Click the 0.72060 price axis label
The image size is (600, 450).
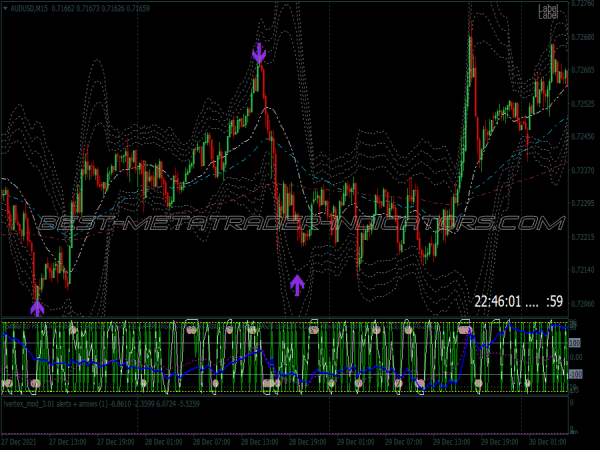583,304
